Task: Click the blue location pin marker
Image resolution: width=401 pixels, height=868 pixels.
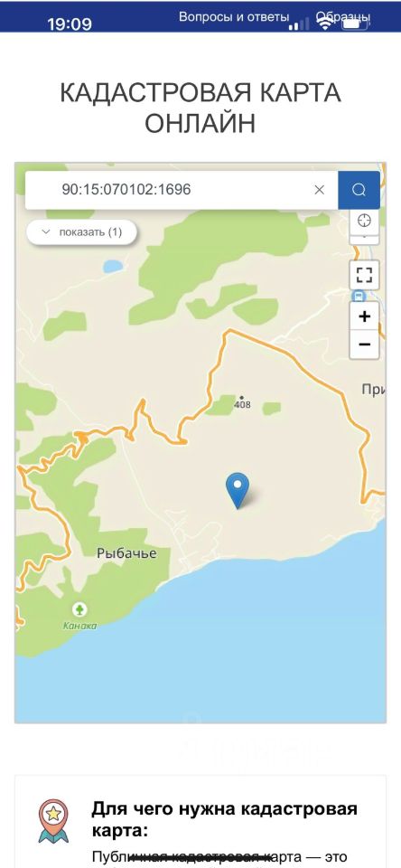Action: [x=238, y=490]
